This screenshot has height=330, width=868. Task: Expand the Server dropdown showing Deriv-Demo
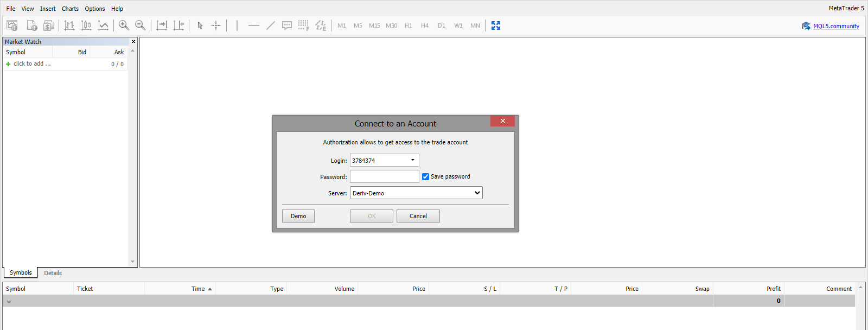pyautogui.click(x=477, y=193)
